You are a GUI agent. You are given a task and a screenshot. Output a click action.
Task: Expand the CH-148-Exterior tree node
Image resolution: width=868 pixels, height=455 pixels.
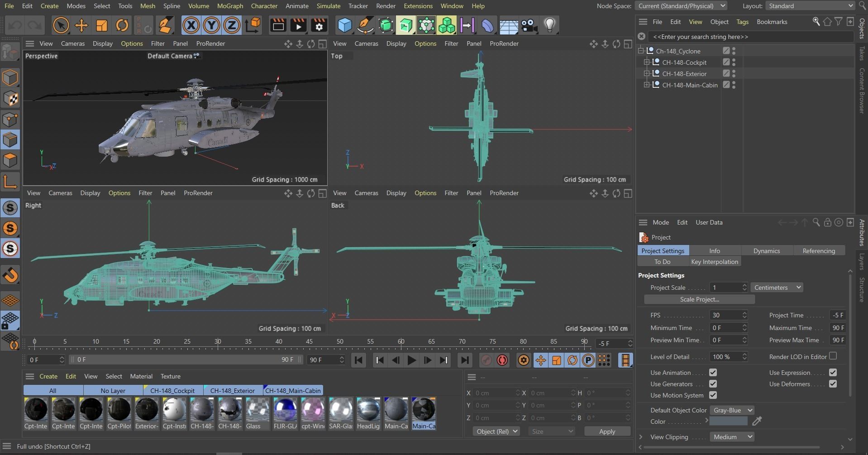(x=647, y=73)
